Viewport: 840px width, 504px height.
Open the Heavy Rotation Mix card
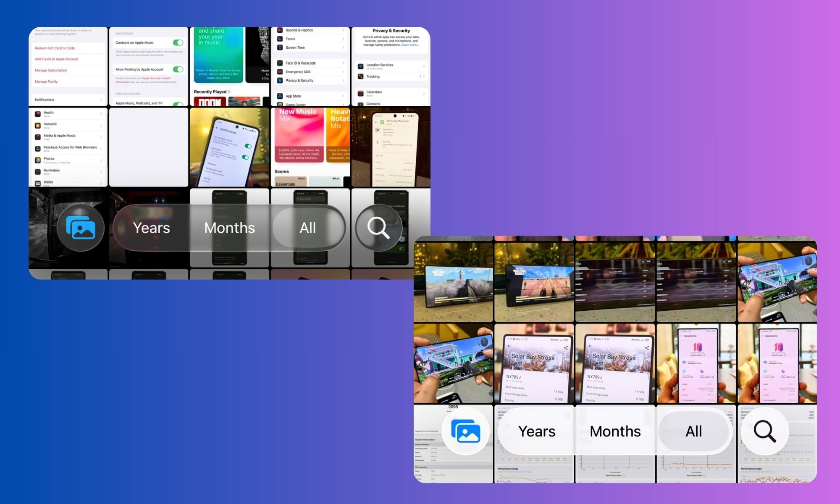338,135
